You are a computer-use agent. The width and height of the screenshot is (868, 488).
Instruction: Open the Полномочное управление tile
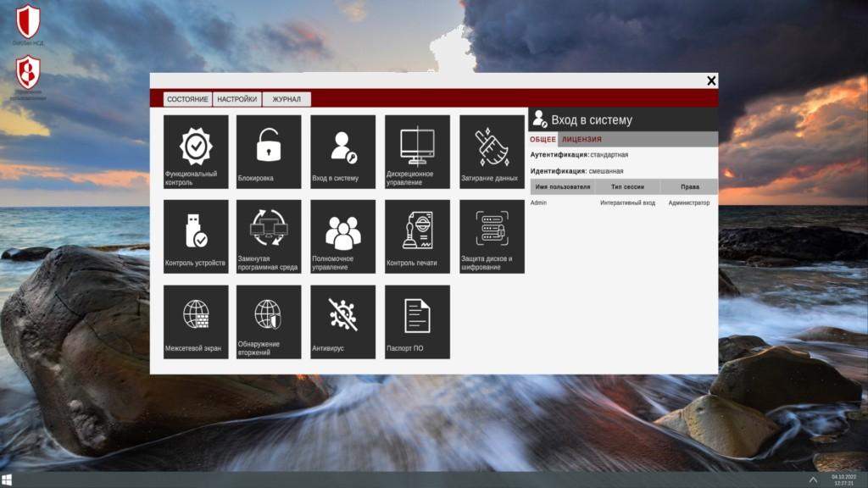pyautogui.click(x=342, y=236)
